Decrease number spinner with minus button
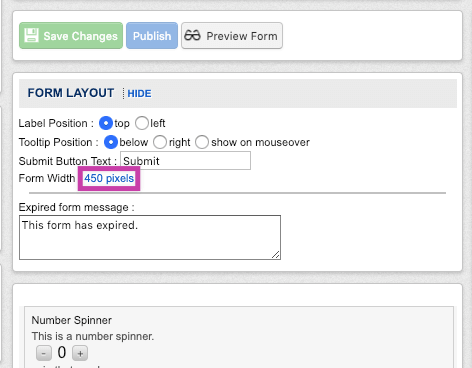 click(x=44, y=353)
